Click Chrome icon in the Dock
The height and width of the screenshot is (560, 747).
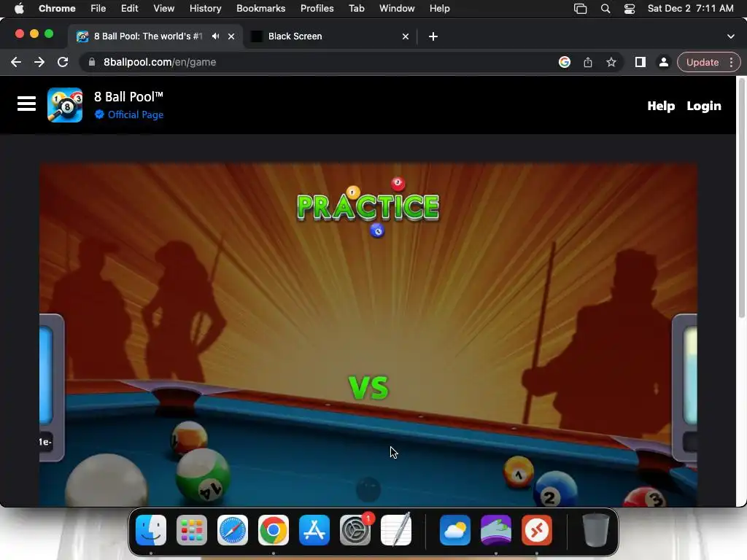point(274,530)
